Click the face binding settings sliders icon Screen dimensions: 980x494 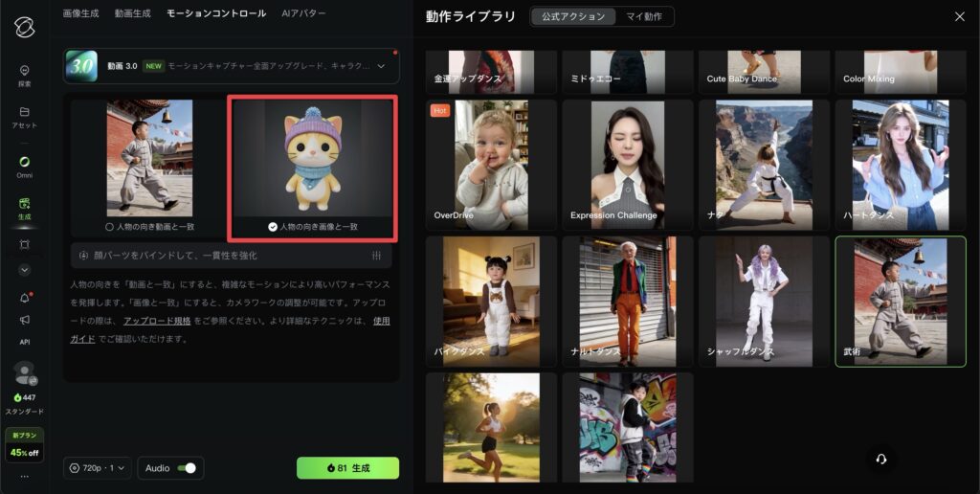pos(376,256)
